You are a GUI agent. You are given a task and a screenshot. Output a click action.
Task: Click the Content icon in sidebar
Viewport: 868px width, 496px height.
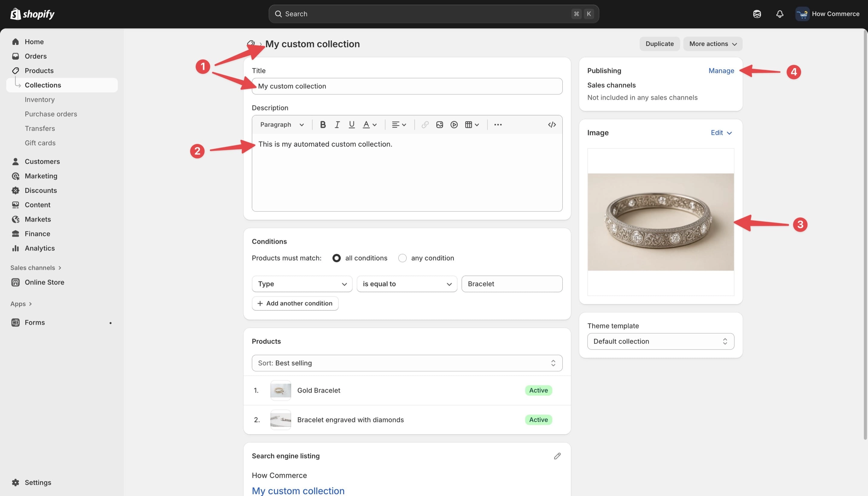tap(15, 205)
